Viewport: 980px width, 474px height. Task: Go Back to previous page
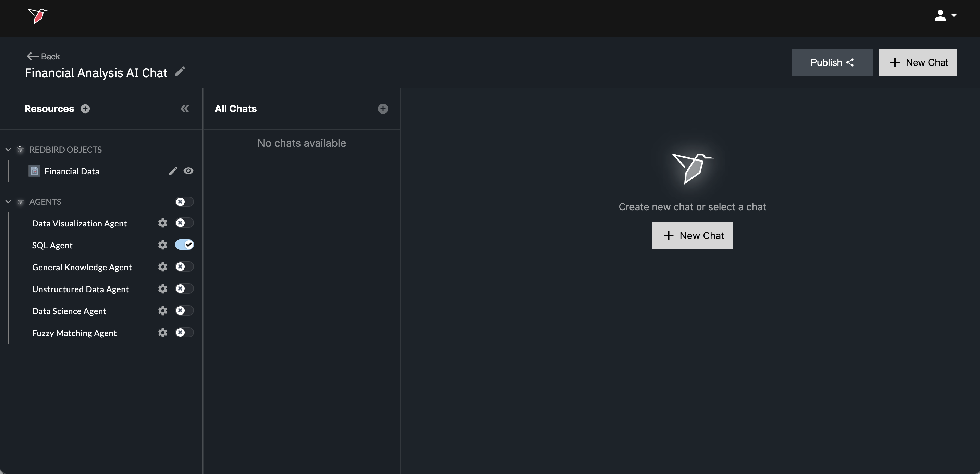(44, 56)
